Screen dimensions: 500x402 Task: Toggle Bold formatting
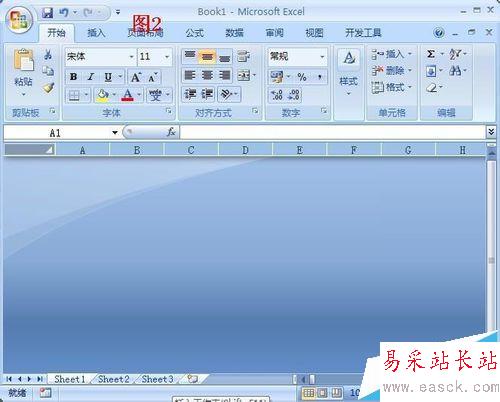click(74, 77)
